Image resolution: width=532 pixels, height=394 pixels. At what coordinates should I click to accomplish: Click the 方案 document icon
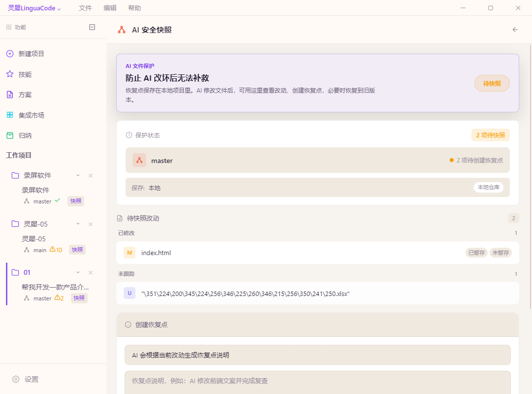[x=10, y=95]
